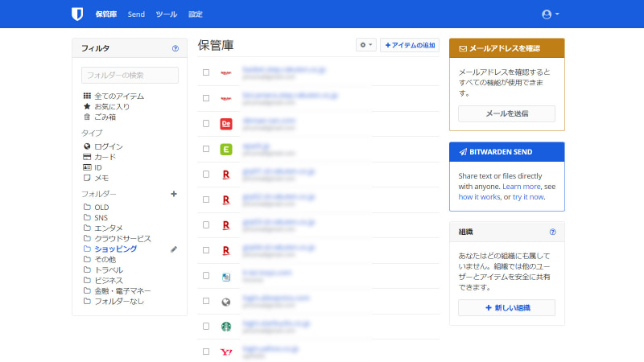Open the gear options dropdown

(366, 45)
